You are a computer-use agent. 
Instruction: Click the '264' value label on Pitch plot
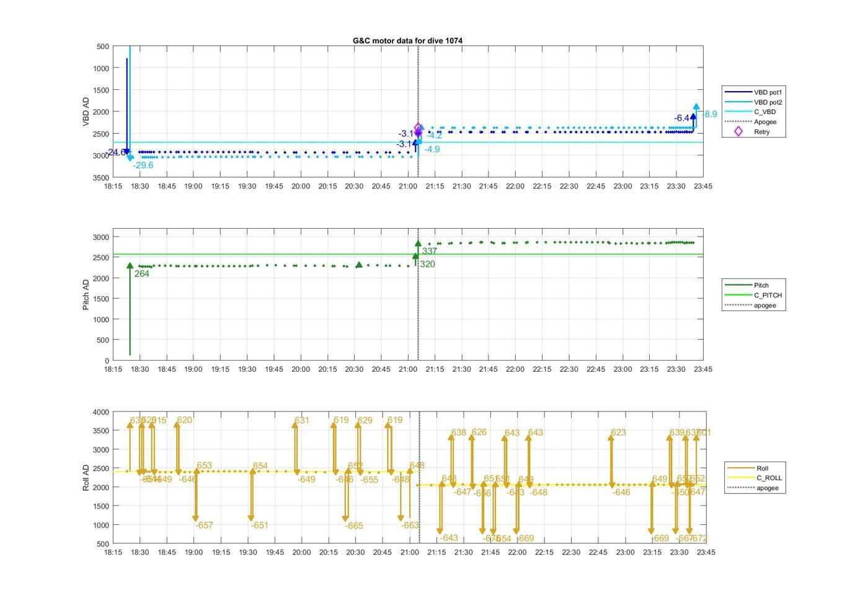pyautogui.click(x=142, y=274)
